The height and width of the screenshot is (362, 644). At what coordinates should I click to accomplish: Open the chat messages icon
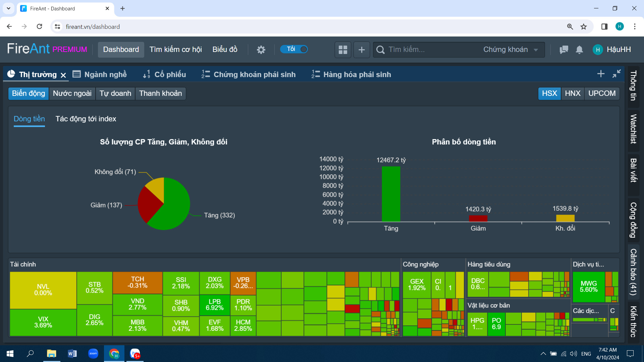click(x=564, y=50)
